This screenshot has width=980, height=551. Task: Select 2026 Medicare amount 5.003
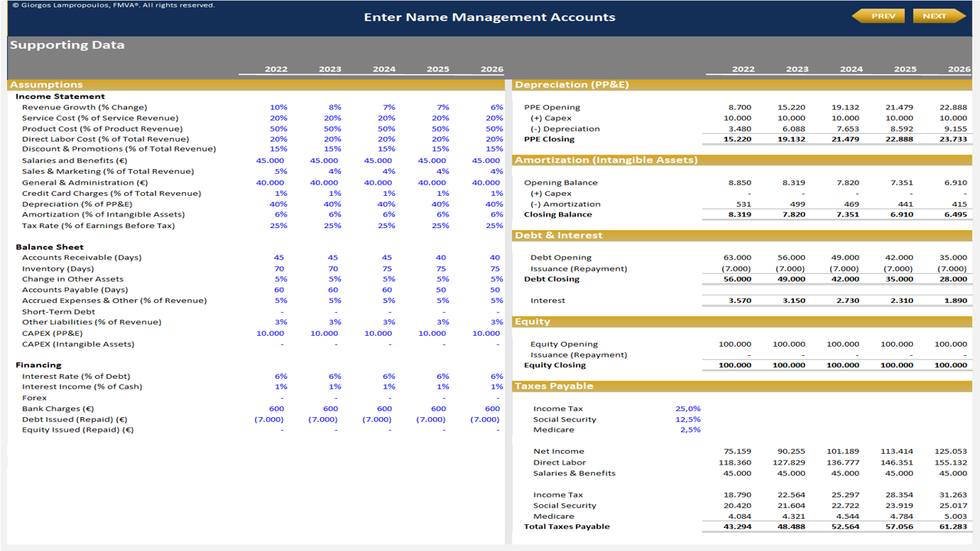pos(955,517)
